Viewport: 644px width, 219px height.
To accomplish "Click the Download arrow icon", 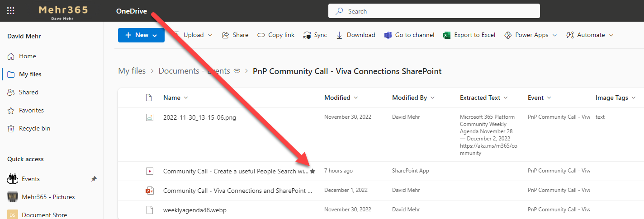I will [339, 35].
